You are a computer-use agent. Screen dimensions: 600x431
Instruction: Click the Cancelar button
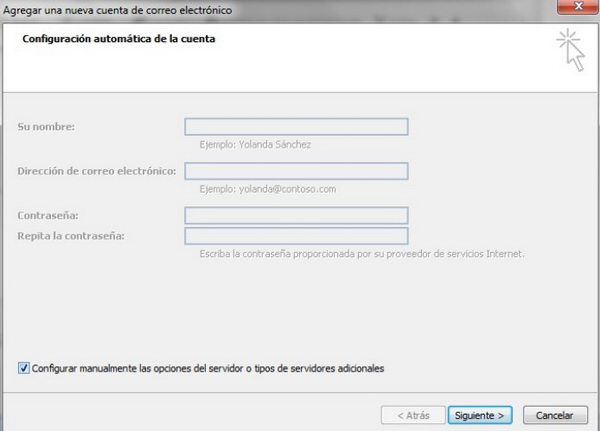pyautogui.click(x=555, y=415)
